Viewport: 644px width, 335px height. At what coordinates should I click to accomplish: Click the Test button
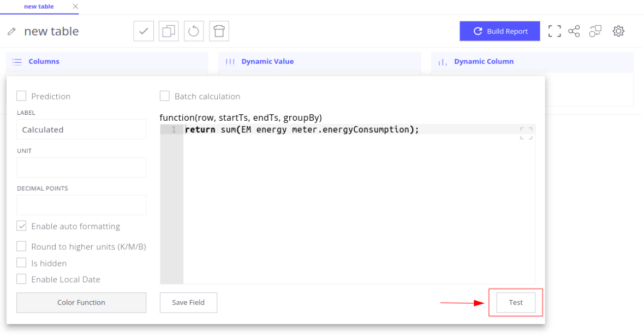click(x=516, y=302)
